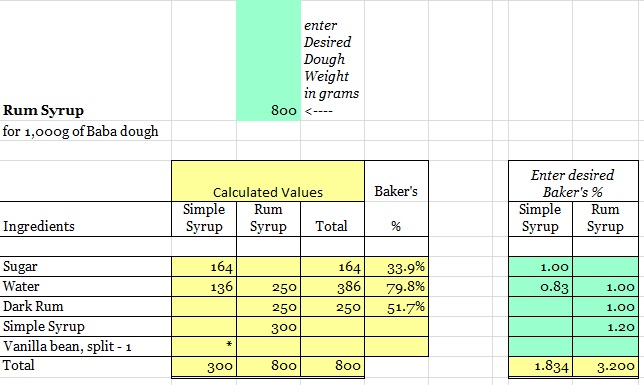Select Water simple syrup value 136
644x385 pixels.
204,286
